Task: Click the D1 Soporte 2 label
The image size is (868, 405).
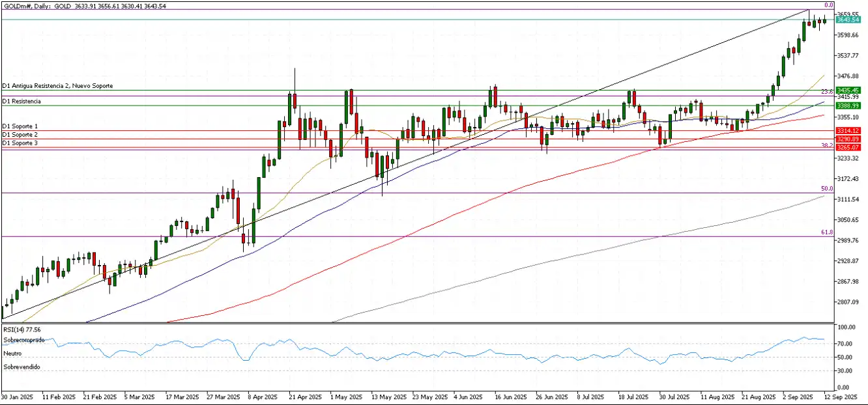Action: (20, 134)
